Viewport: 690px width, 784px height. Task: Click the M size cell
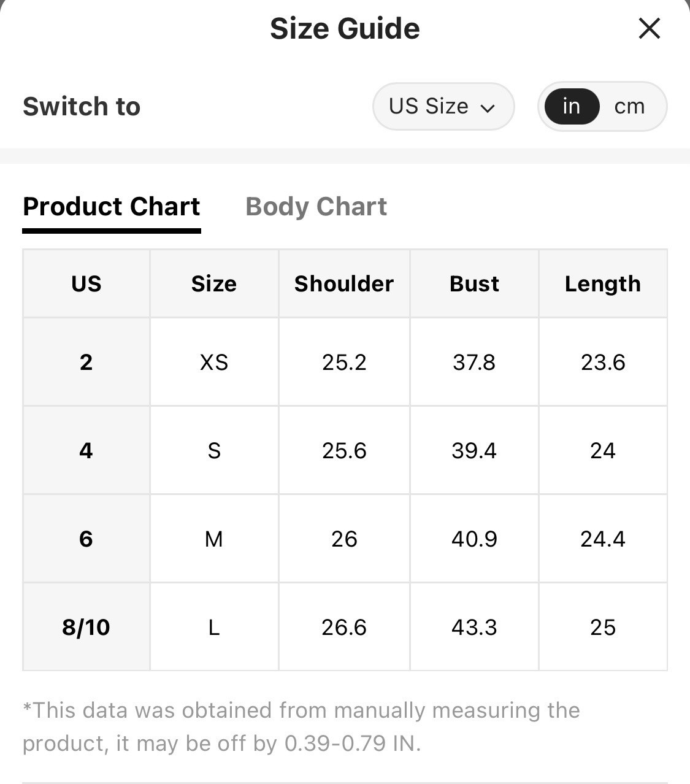[214, 539]
